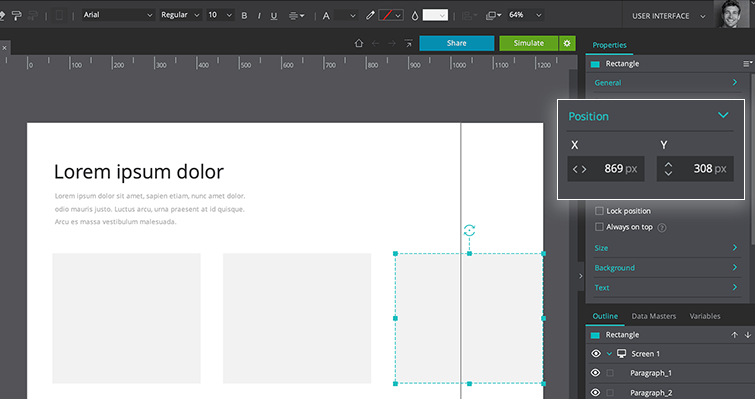Image resolution: width=755 pixels, height=399 pixels.
Task: Click the border pencil icon
Action: 370,15
